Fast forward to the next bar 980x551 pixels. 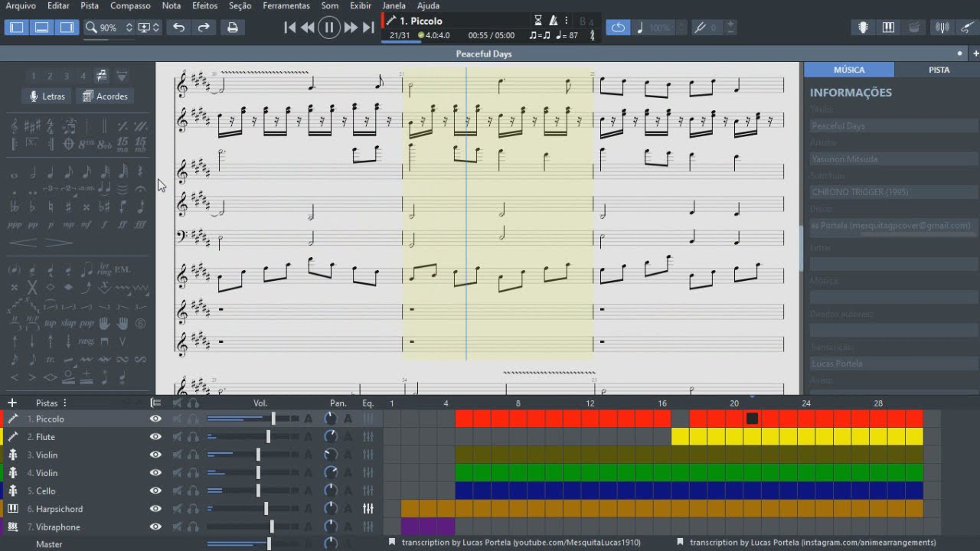coord(351,28)
